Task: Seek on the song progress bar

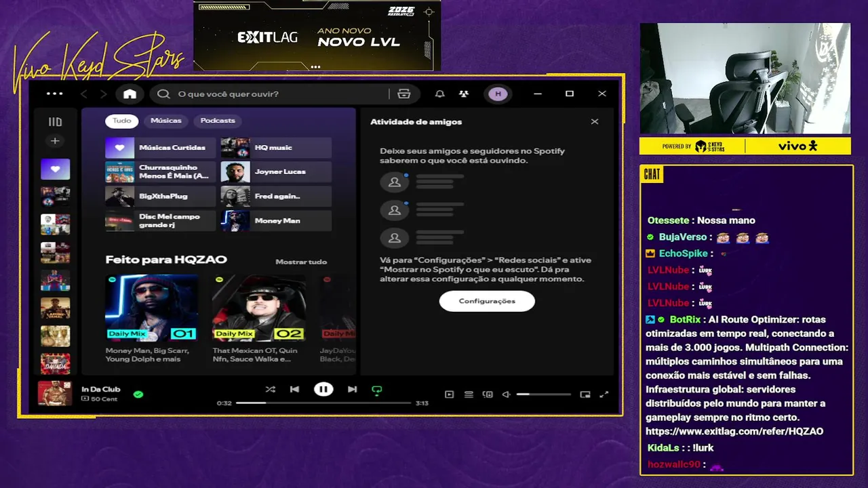Action: [323, 403]
